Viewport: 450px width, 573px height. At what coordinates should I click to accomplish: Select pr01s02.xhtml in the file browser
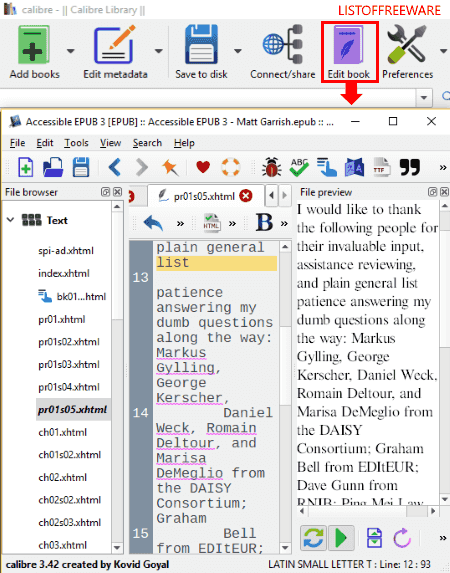pyautogui.click(x=69, y=342)
